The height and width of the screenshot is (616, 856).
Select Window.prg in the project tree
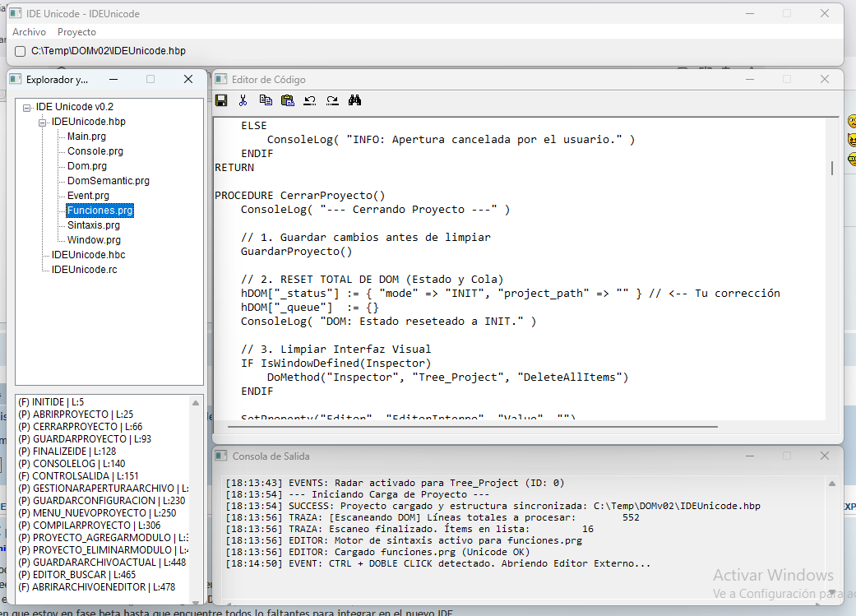tap(94, 239)
